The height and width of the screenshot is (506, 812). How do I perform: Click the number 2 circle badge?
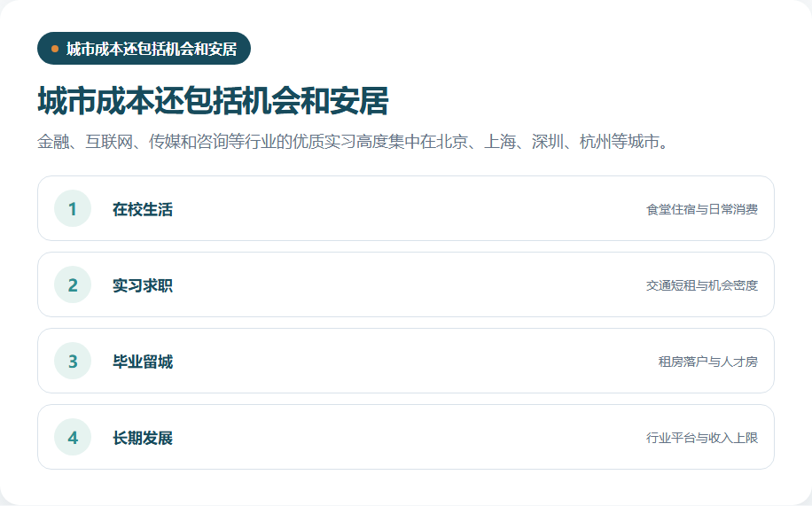(73, 284)
